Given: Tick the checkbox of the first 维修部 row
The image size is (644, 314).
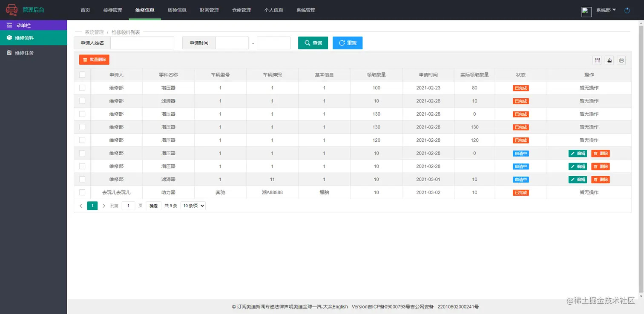Looking at the screenshot, I should point(82,88).
